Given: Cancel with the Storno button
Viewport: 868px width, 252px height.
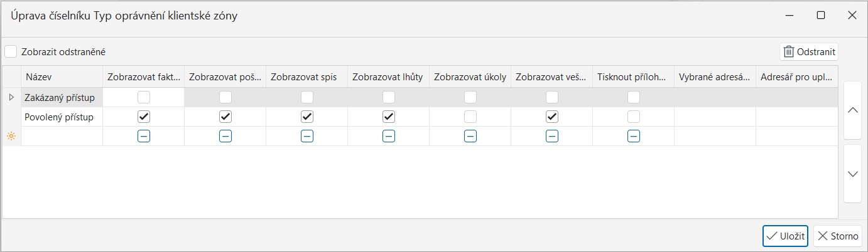Looking at the screenshot, I should [x=838, y=236].
